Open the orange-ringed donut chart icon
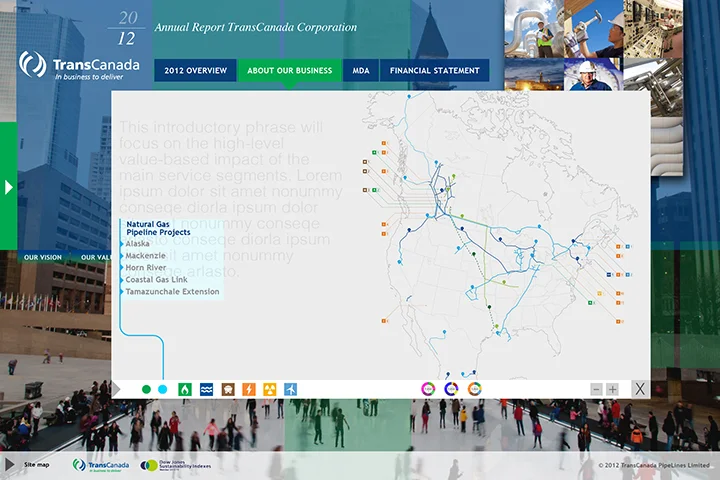The width and height of the screenshot is (720, 480). 474,389
